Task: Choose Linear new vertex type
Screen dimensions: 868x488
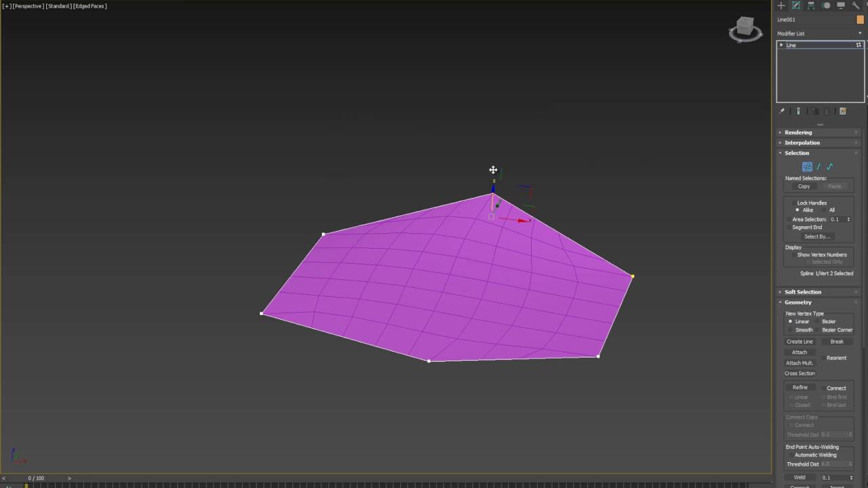Action: [790, 321]
